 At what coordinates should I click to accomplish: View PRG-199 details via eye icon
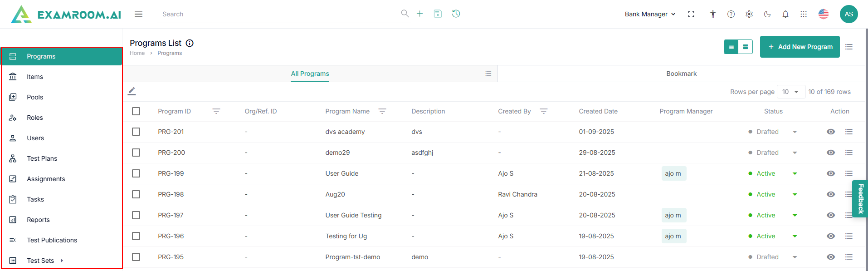[x=831, y=173]
